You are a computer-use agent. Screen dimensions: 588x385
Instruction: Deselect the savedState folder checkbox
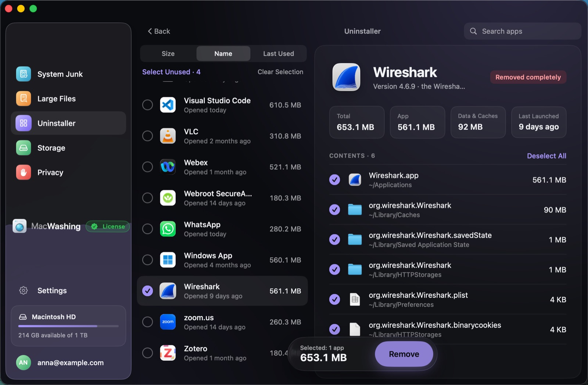point(334,240)
